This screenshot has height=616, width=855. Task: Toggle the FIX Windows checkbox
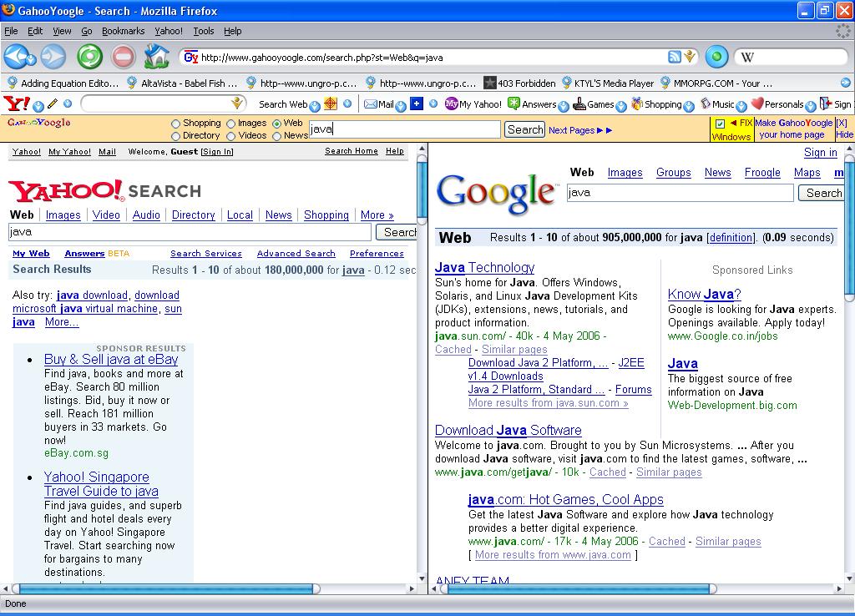pos(720,124)
